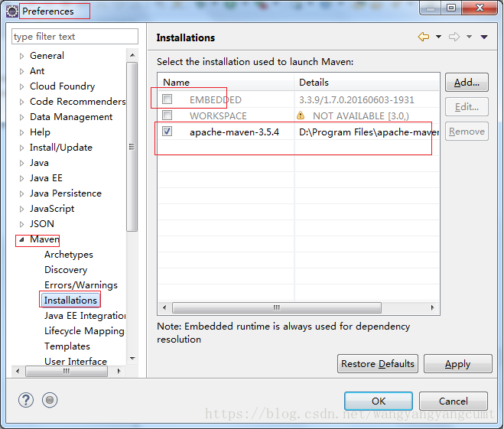Select Lifecycle Mapping under Maven

tap(84, 331)
